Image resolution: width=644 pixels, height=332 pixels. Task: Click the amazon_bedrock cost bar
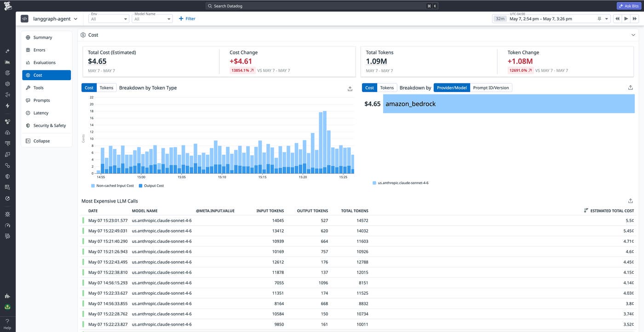[509, 104]
